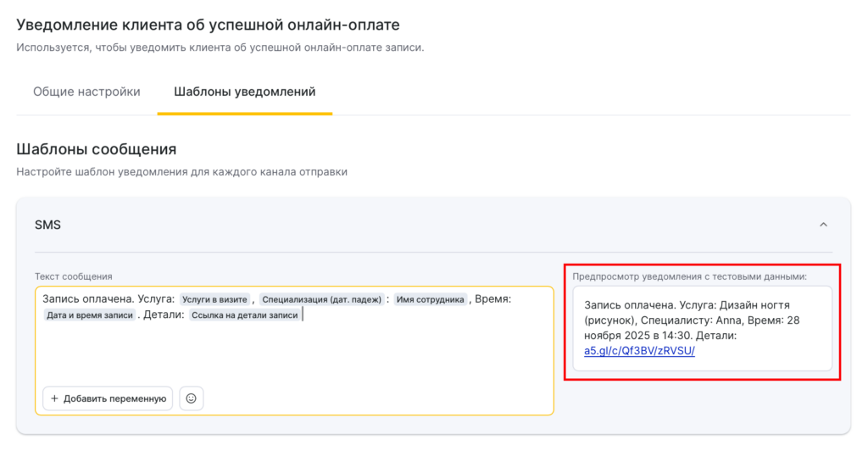Image resolution: width=868 pixels, height=451 pixels.
Task: Pick the 'Имя сотрудника' variable chip
Action: (x=431, y=299)
